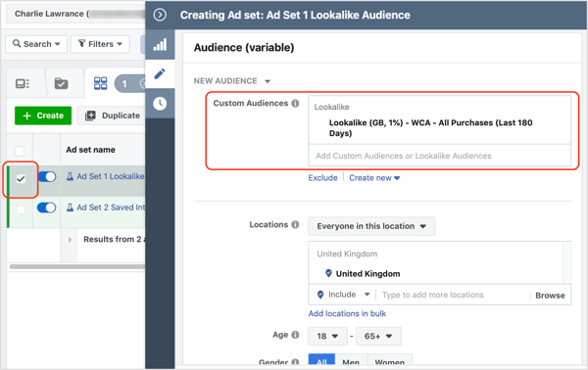Screen dimensions: 588x370
Task: Turn off the Ad Set 2 Saved toggle
Action: point(47,208)
